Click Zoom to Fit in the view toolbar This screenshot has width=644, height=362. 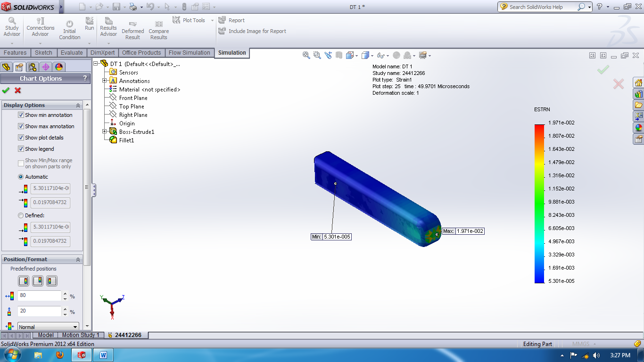click(305, 55)
